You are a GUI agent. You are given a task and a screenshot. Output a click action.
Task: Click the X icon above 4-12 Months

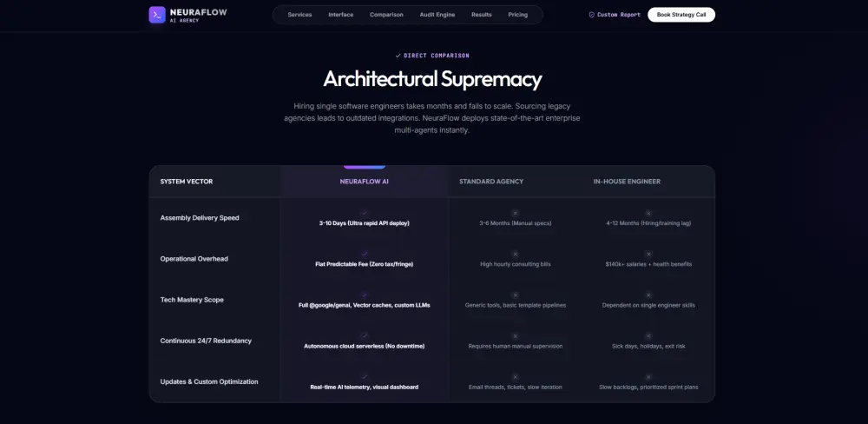pyautogui.click(x=648, y=213)
